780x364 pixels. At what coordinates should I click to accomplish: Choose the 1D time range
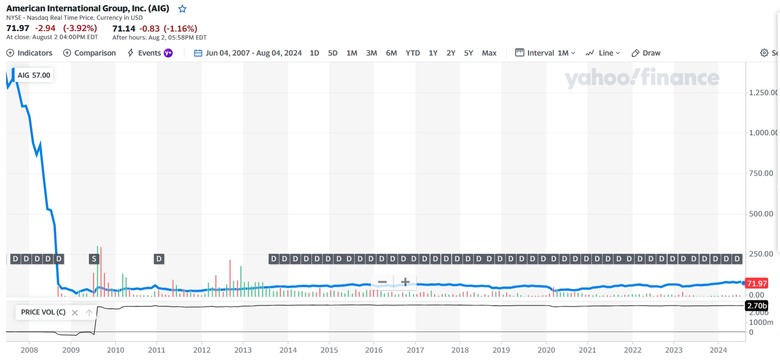(314, 53)
